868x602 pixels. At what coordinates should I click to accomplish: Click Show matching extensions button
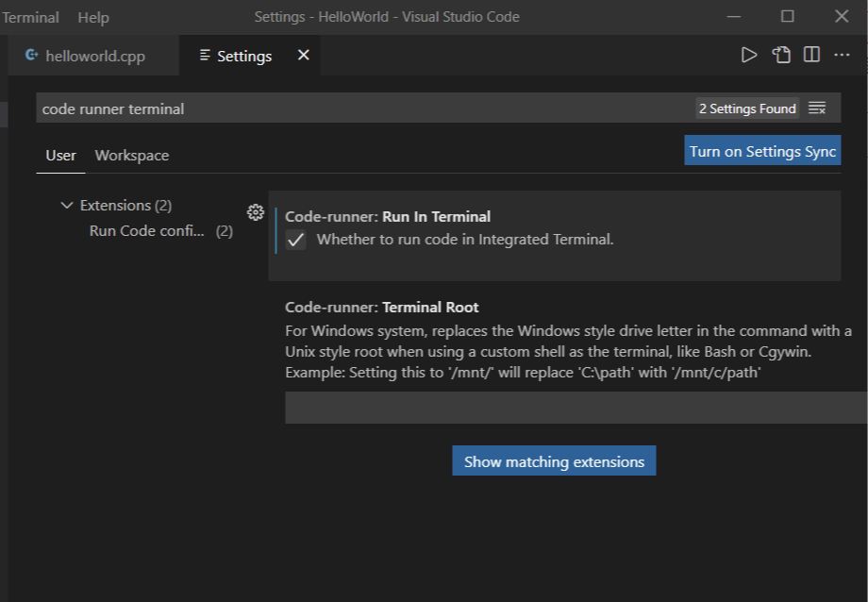tap(554, 460)
